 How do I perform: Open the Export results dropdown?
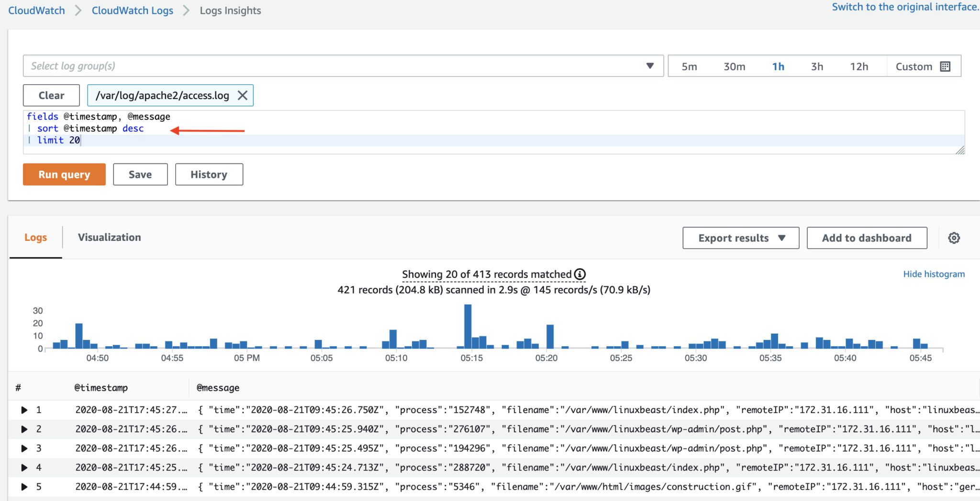coord(741,238)
